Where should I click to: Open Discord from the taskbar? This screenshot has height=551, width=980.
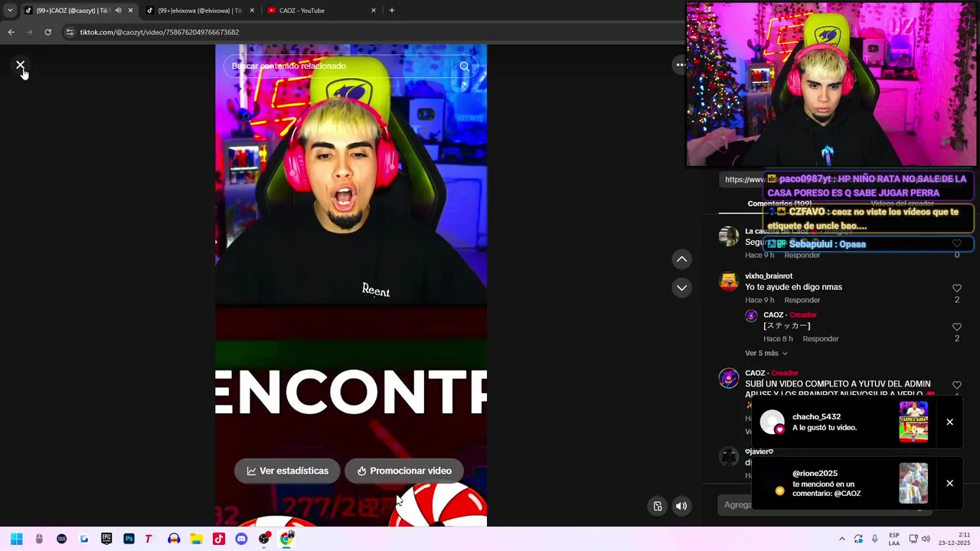[241, 539]
